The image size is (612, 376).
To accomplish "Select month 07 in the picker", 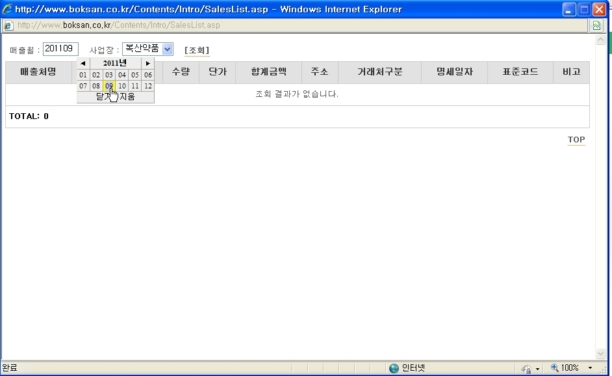I will (x=83, y=86).
